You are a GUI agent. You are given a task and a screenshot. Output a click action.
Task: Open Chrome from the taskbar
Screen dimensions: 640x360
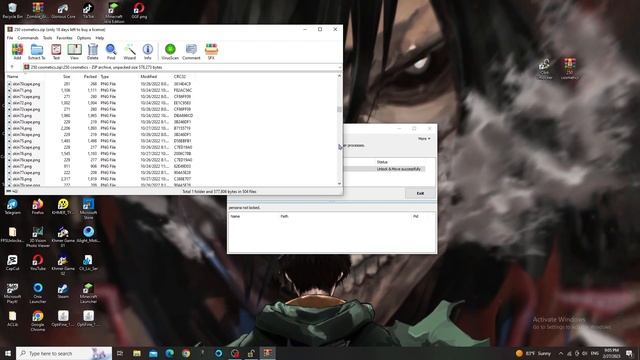click(x=186, y=353)
